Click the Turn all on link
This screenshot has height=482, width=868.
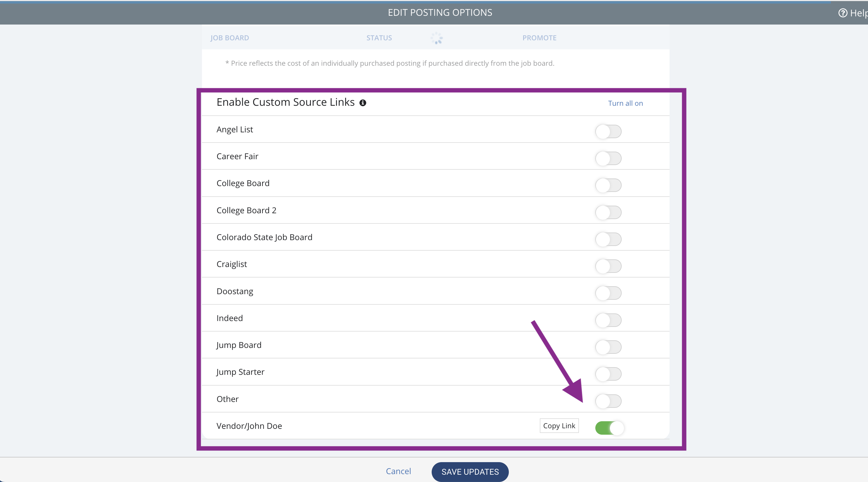click(x=625, y=103)
